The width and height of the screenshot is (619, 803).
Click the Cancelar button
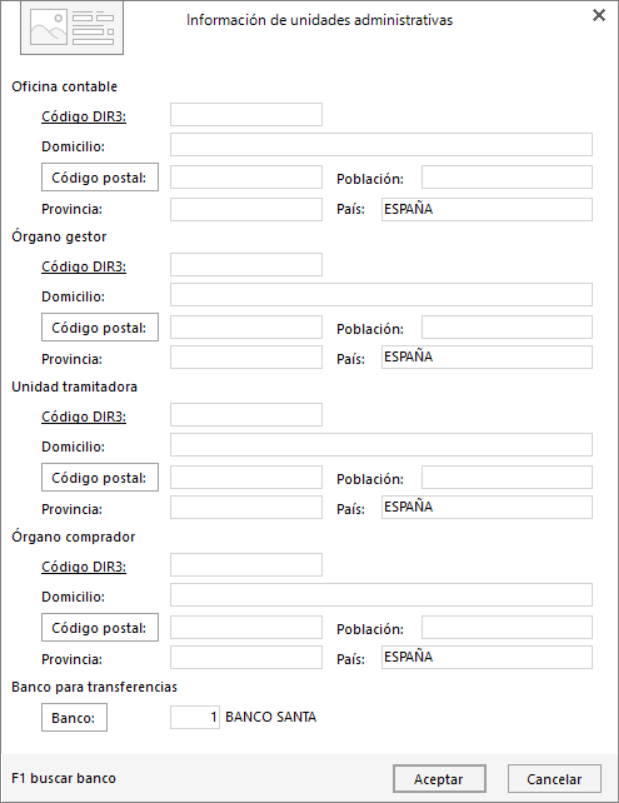point(554,779)
